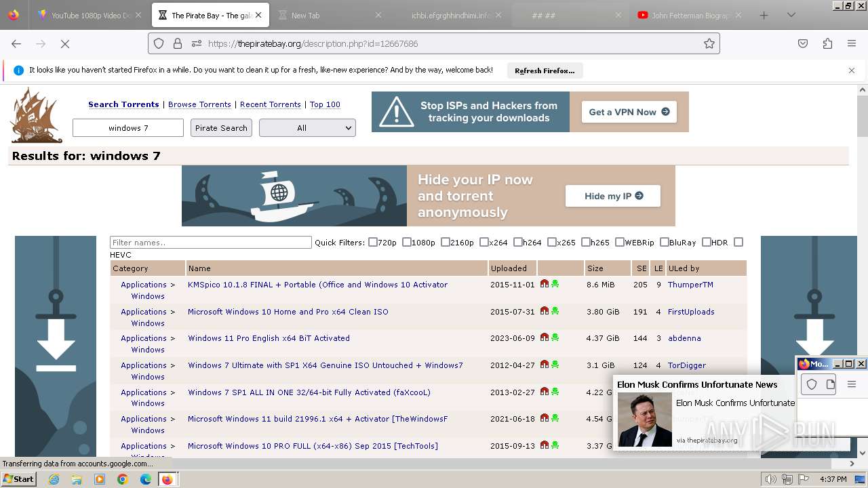
Task: Enable the x264 quick filter
Action: coord(484,242)
